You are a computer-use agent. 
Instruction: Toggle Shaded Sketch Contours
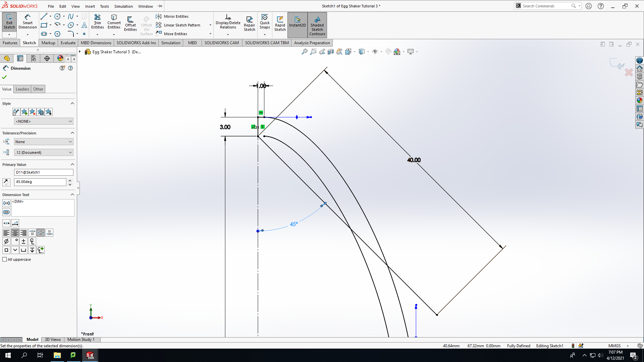click(317, 25)
